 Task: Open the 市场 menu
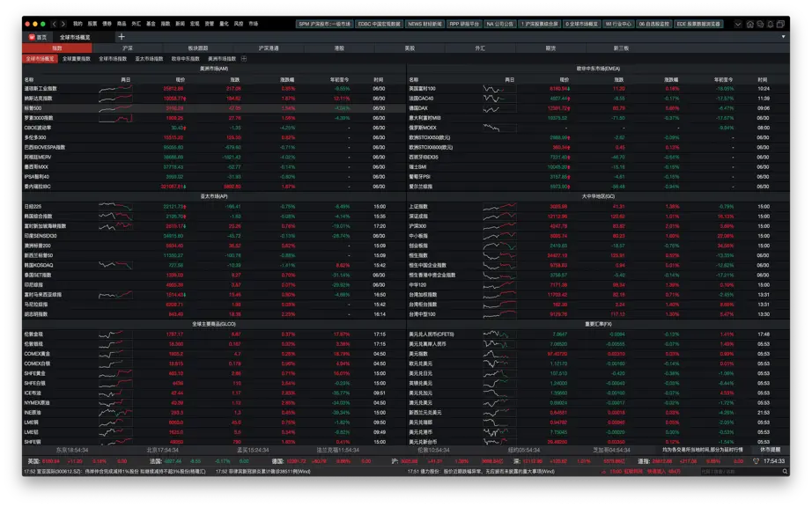click(x=254, y=24)
